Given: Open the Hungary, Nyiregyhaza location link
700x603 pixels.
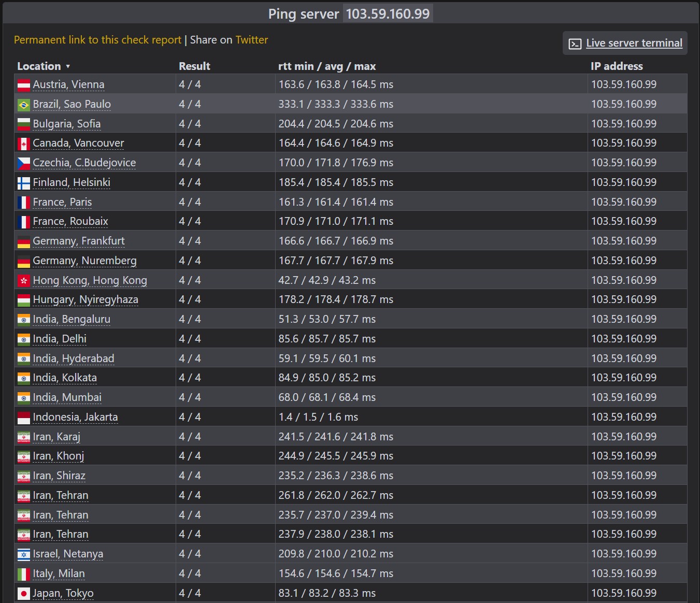Looking at the screenshot, I should pyautogui.click(x=85, y=299).
